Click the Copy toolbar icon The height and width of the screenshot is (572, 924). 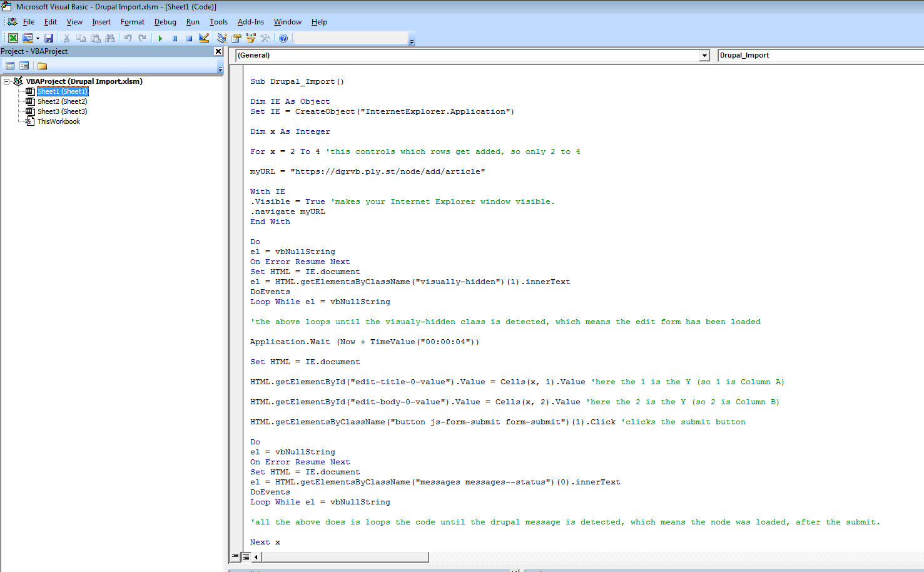[x=81, y=38]
